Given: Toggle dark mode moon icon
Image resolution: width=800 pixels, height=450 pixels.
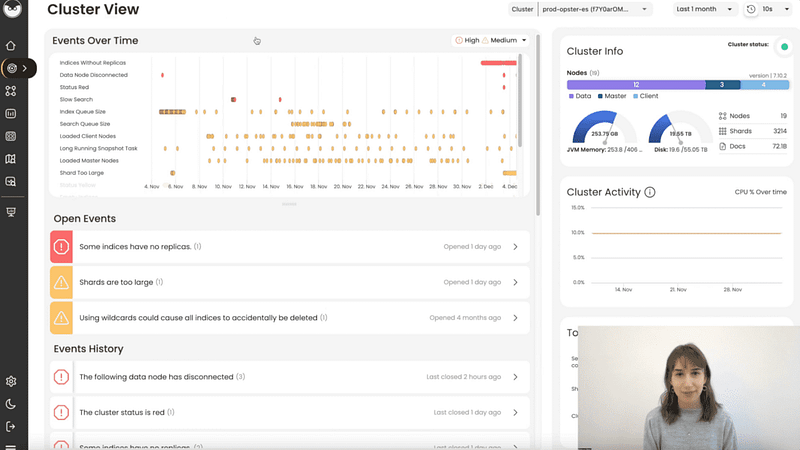Looking at the screenshot, I should [x=11, y=404].
